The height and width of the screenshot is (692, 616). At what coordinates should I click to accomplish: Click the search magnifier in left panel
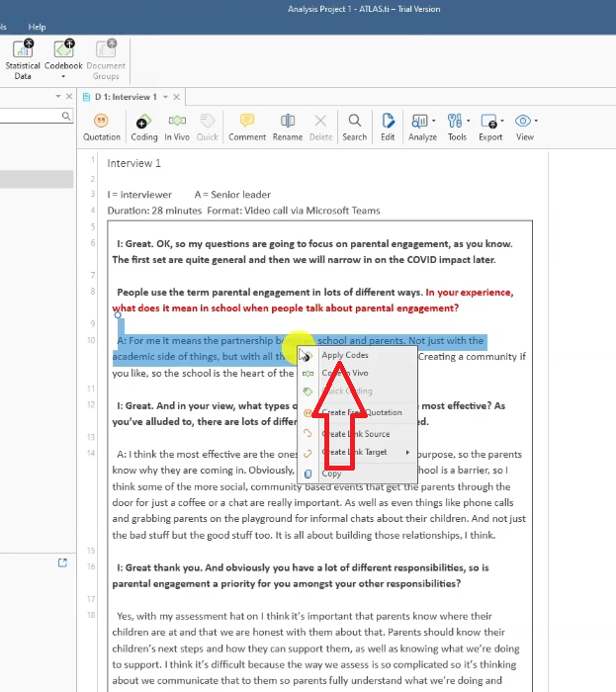pos(67,116)
